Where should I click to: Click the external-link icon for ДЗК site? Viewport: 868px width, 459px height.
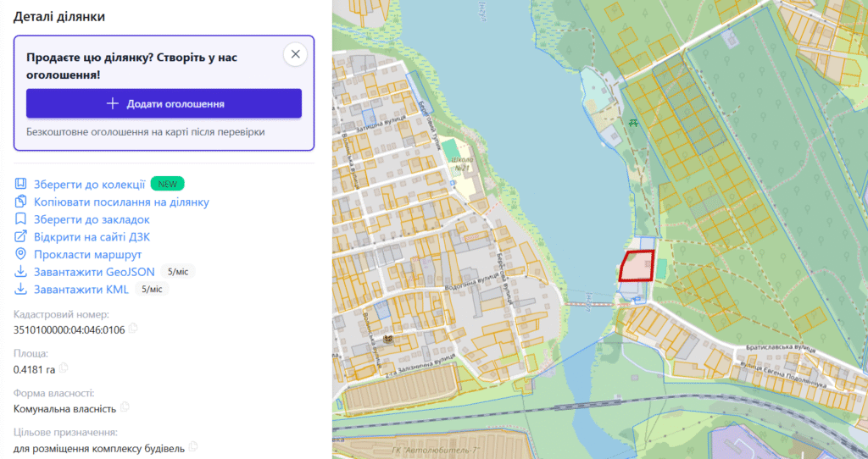click(x=20, y=236)
